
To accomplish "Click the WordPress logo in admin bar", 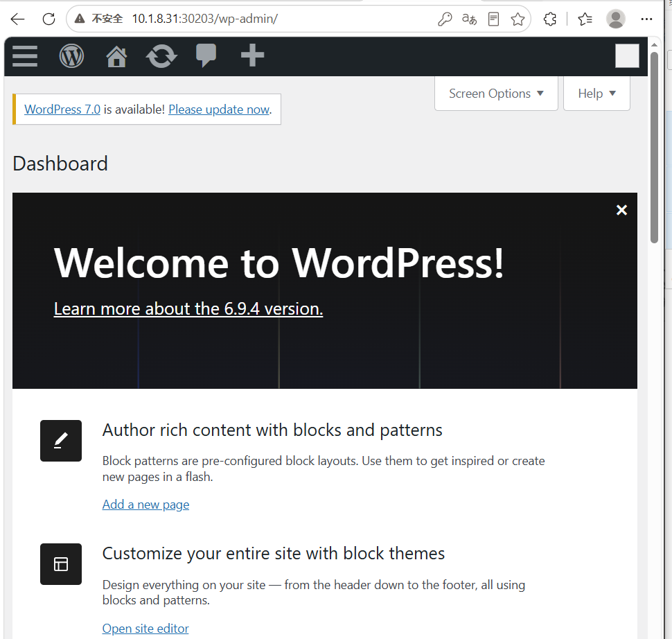I will click(71, 56).
